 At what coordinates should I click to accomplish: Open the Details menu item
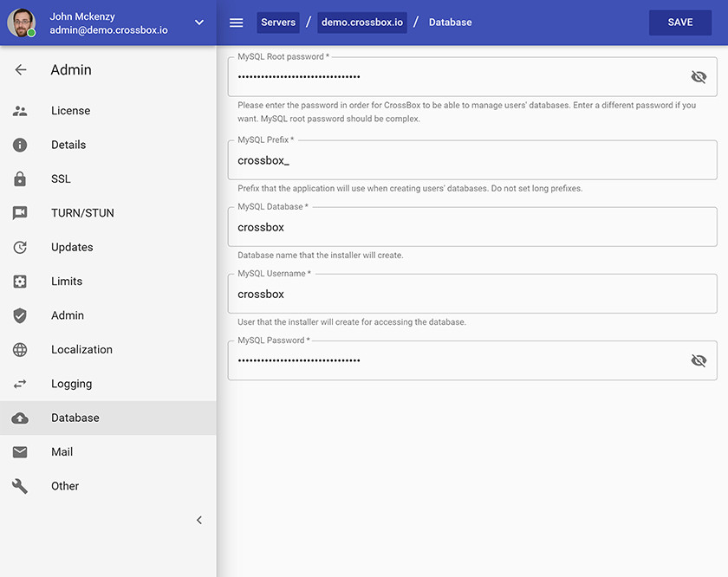(x=108, y=145)
